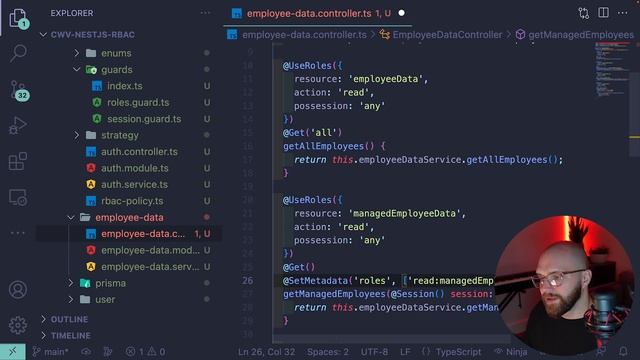The image size is (640, 360).
Task: Click breadcrumb employee-data.controller.ts
Action: [304, 35]
